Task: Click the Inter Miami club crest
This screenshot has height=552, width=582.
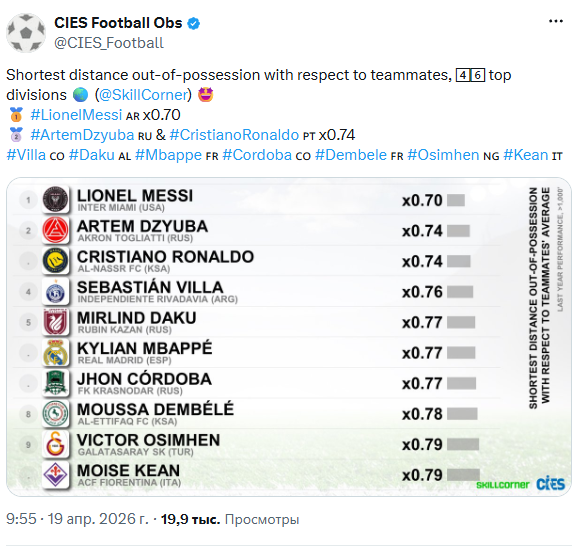Action: pyautogui.click(x=55, y=199)
